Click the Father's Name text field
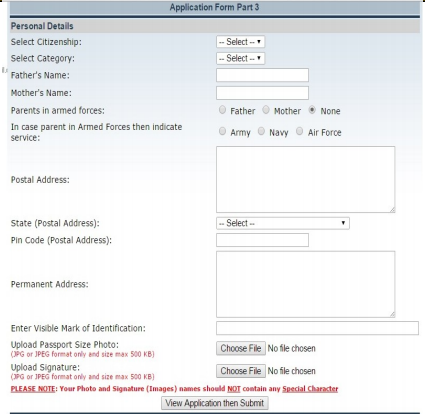Image resolution: width=425 pixels, height=414 pixels. pos(262,75)
